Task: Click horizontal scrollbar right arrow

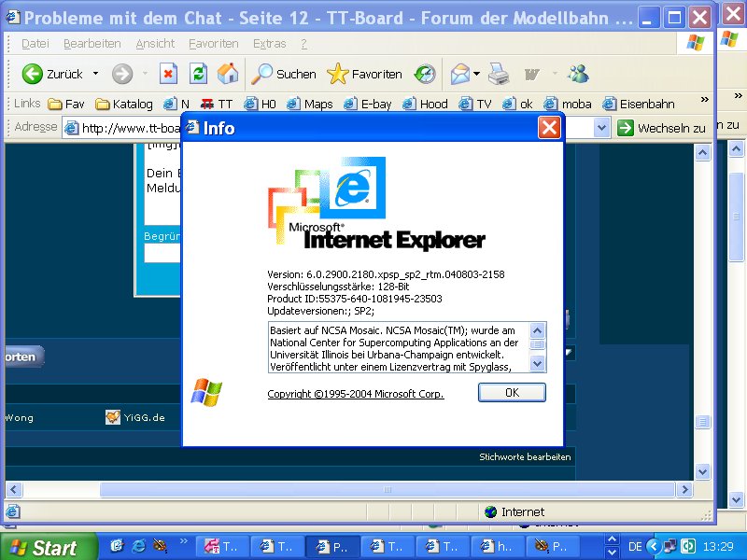Action: 685,489
